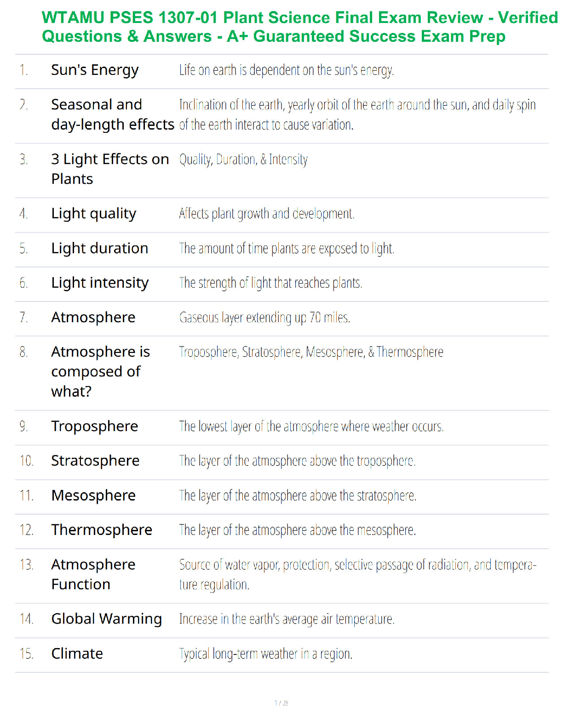Select the "Climate" term in row 15
This screenshot has width=563, height=728.
click(x=77, y=654)
